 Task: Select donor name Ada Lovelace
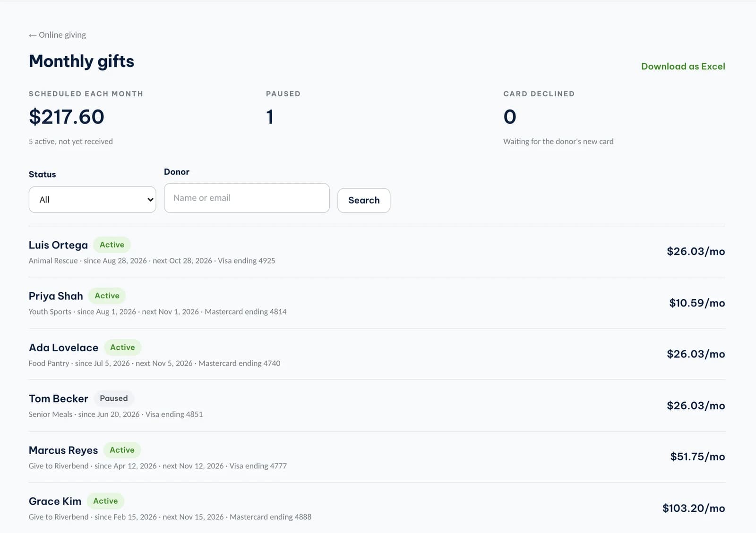pyautogui.click(x=63, y=347)
